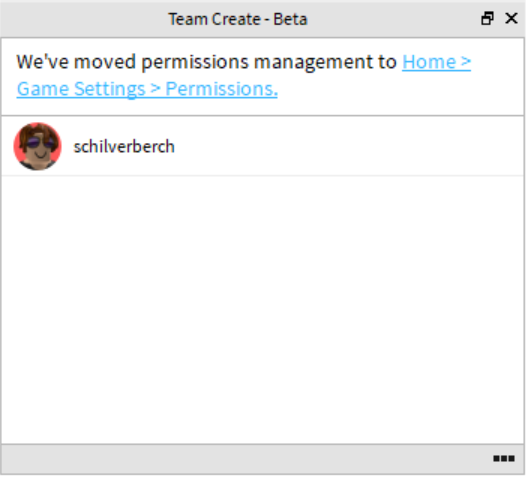Click the empty collaborator list area
The image size is (526, 478).
(263, 309)
